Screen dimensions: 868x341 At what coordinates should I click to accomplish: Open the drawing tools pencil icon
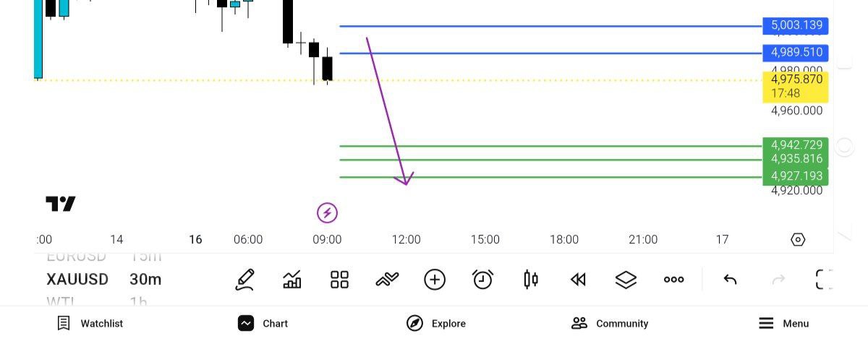[x=245, y=280]
